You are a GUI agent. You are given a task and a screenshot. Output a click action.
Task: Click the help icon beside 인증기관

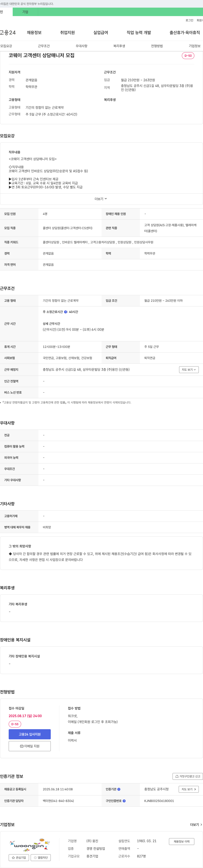119,789
